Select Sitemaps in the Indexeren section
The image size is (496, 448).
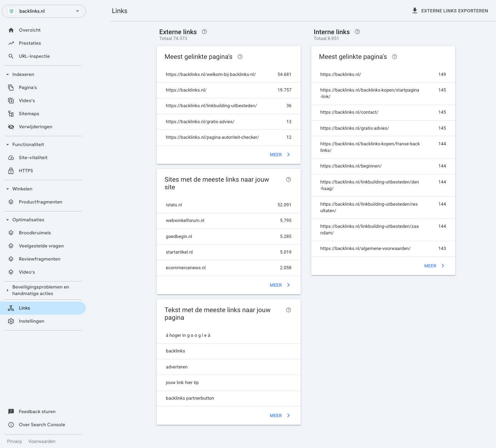pyautogui.click(x=29, y=113)
